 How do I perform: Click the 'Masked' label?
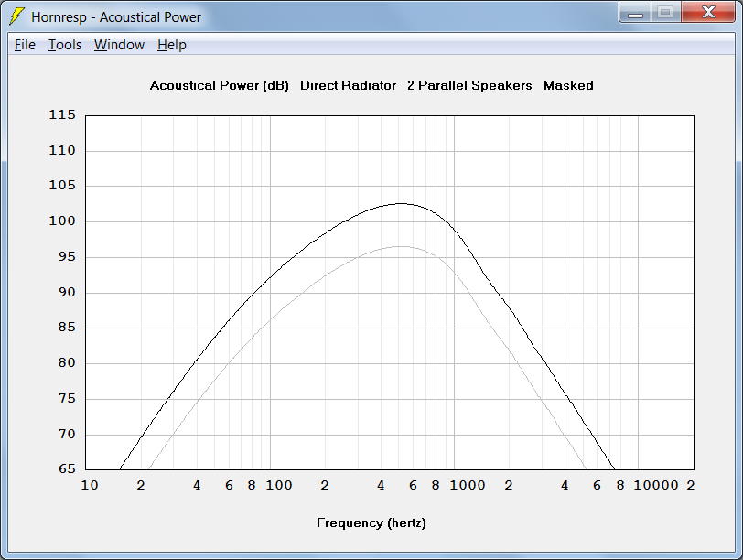[568, 85]
